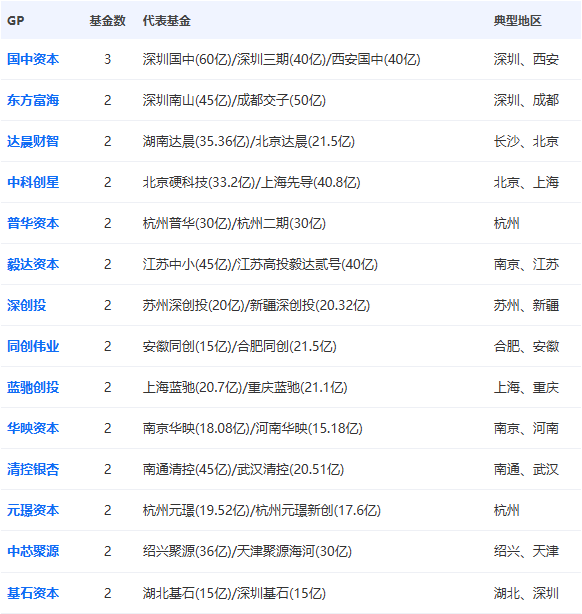Image resolution: width=582 pixels, height=614 pixels.
Task: Open the 华映资本 GP link
Action: (33, 428)
